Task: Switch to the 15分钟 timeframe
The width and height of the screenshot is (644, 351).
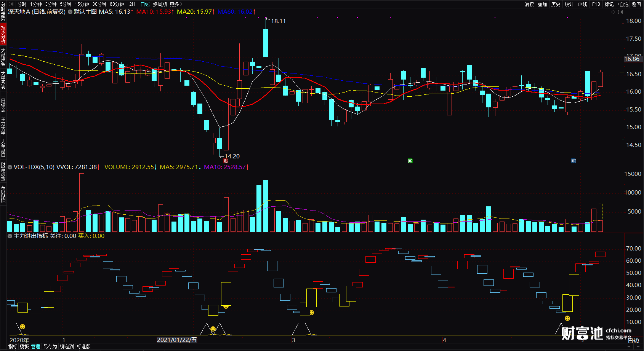Action: pyautogui.click(x=82, y=4)
